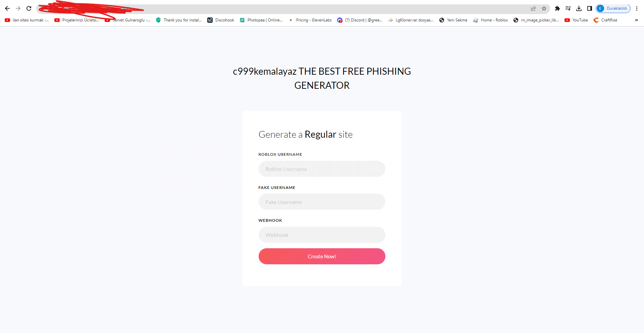Open the CraftRise bookmark
The image size is (644, 333).
pyautogui.click(x=605, y=20)
